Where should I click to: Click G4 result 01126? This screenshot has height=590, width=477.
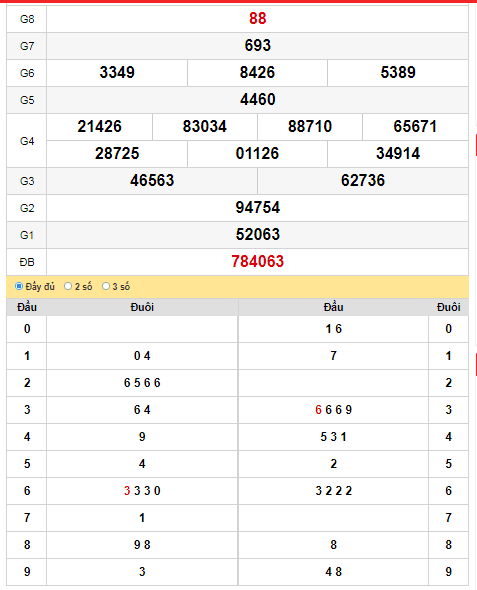(257, 154)
